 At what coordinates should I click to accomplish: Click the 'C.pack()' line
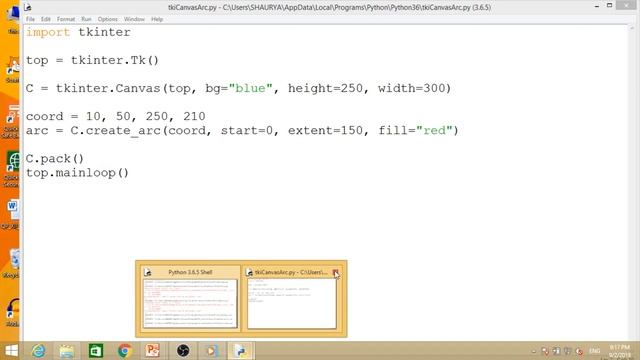click(x=55, y=159)
